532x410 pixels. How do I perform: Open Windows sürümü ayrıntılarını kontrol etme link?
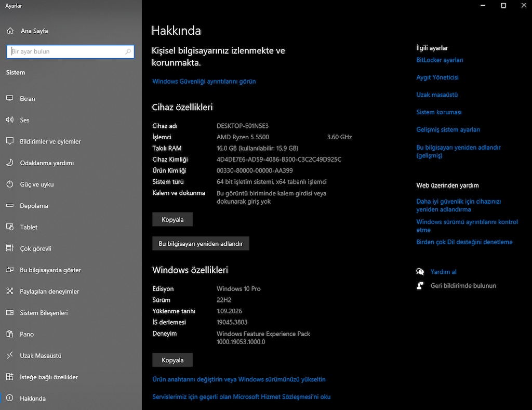tap(467, 226)
